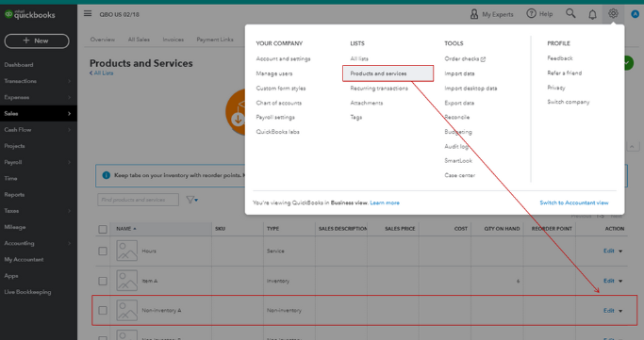Check the Non-inventory A row checkbox
This screenshot has height=340, width=644.
[103, 311]
